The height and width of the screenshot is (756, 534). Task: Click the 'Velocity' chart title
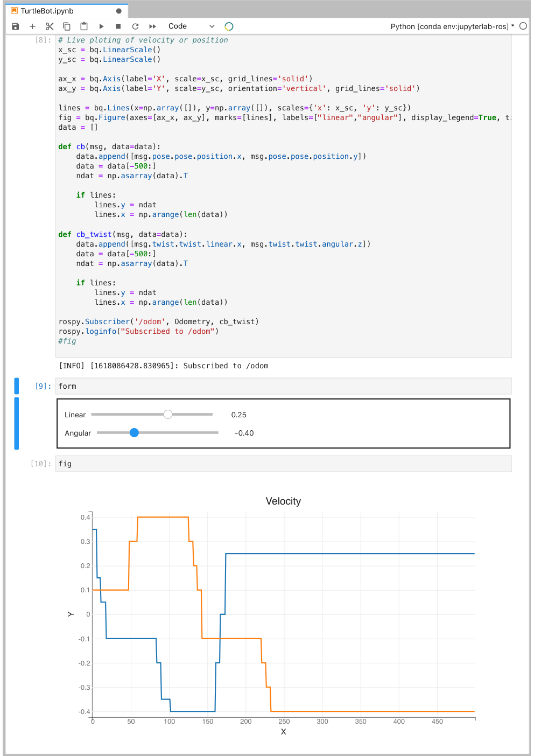[283, 501]
